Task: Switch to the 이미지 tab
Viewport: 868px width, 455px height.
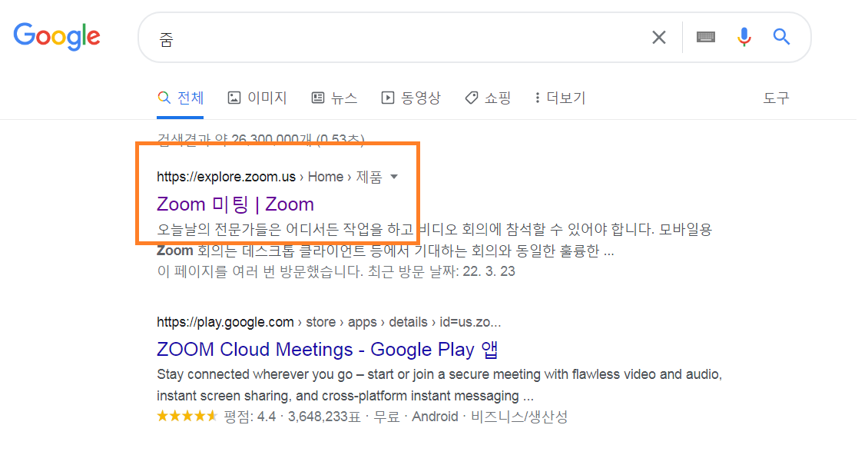Action: point(257,98)
